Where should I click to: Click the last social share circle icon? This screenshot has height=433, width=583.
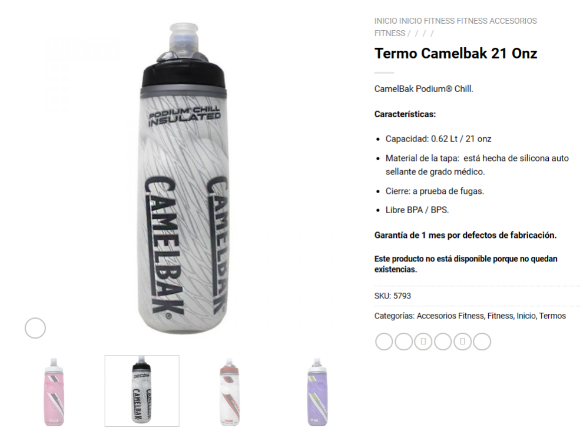(x=482, y=342)
